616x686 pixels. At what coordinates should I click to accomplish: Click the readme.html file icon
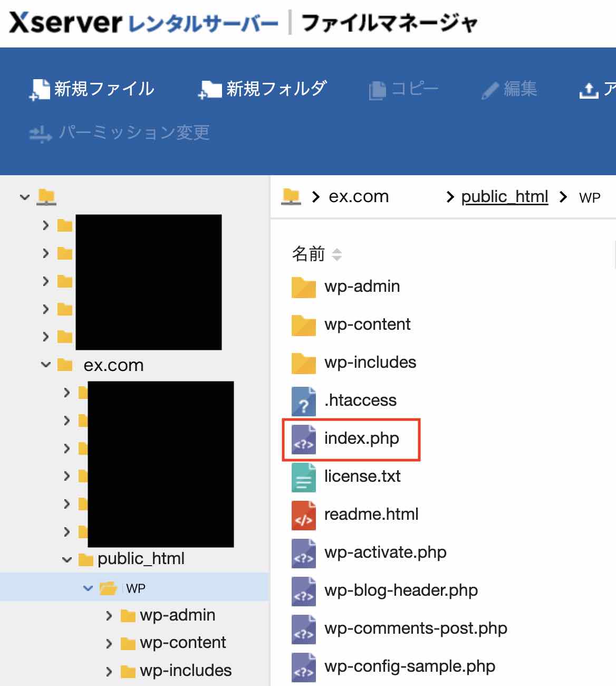(304, 515)
